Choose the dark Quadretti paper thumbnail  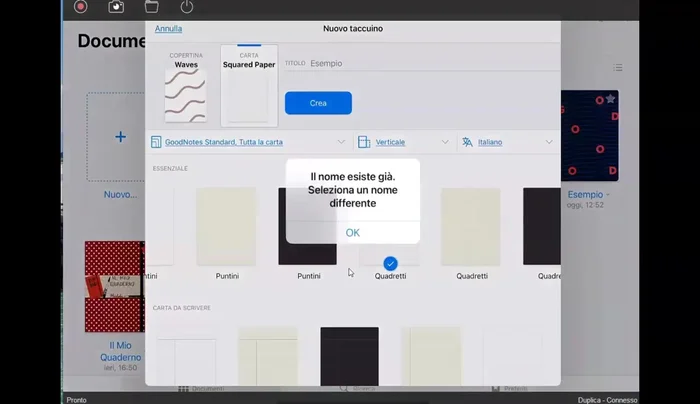pos(542,227)
